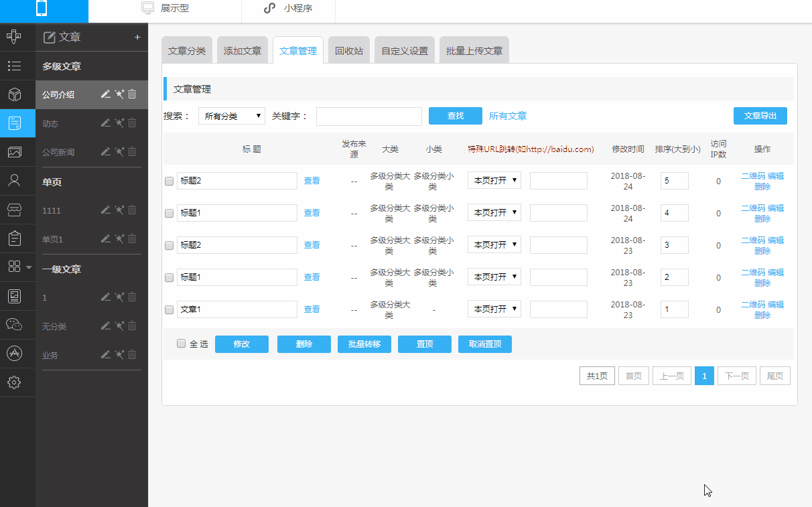This screenshot has height=507, width=812.
Task: Select the article document icon in sidebar
Action: tap(14, 123)
